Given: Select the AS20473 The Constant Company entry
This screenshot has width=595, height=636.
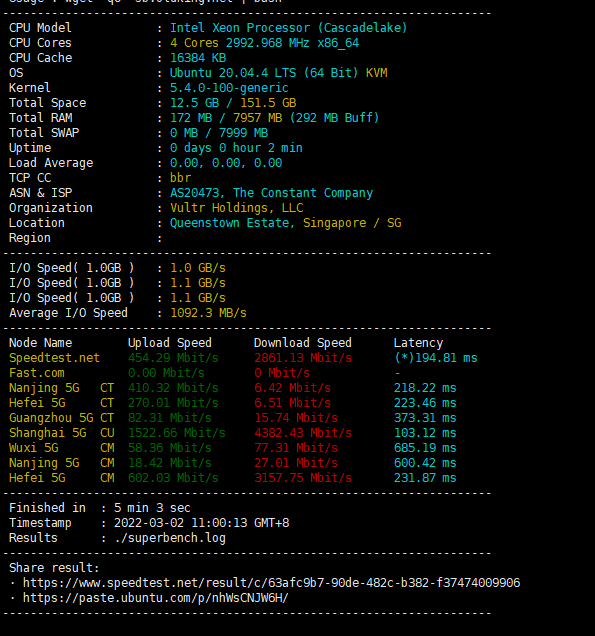Looking at the screenshot, I should coord(271,193).
